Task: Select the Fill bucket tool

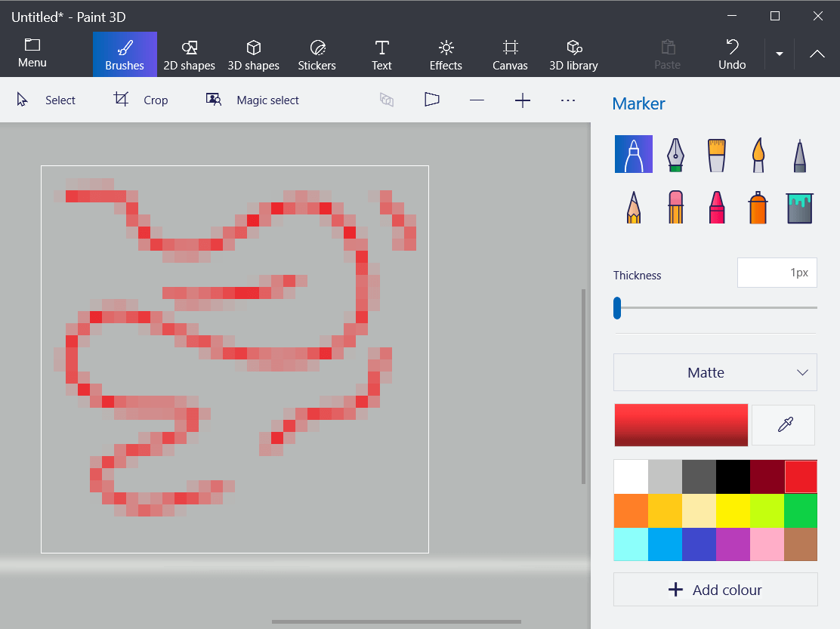Action: [x=799, y=207]
